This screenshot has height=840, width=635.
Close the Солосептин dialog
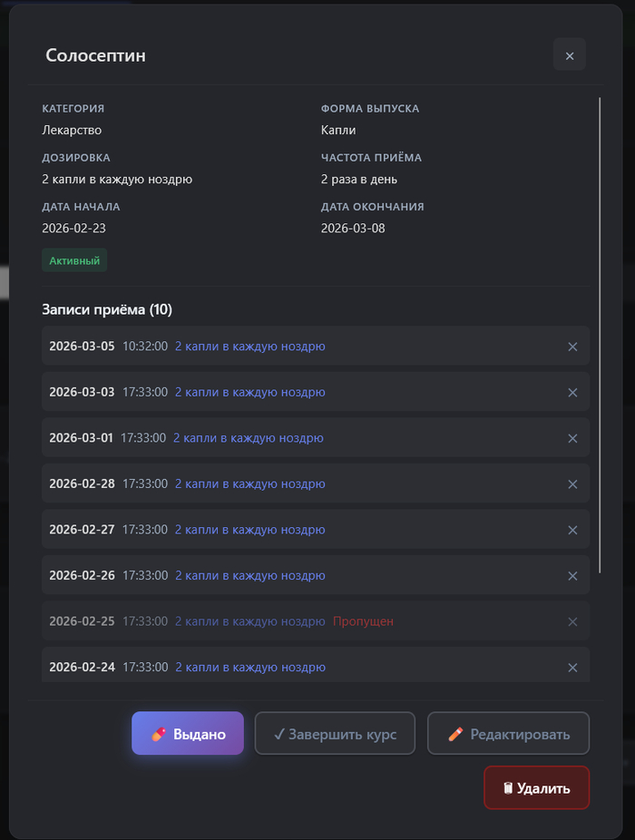click(x=569, y=55)
